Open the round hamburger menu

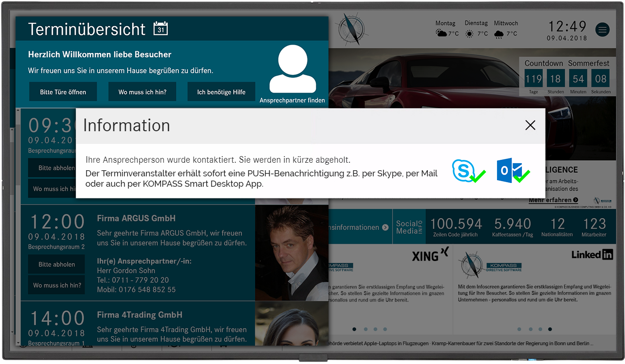602,30
